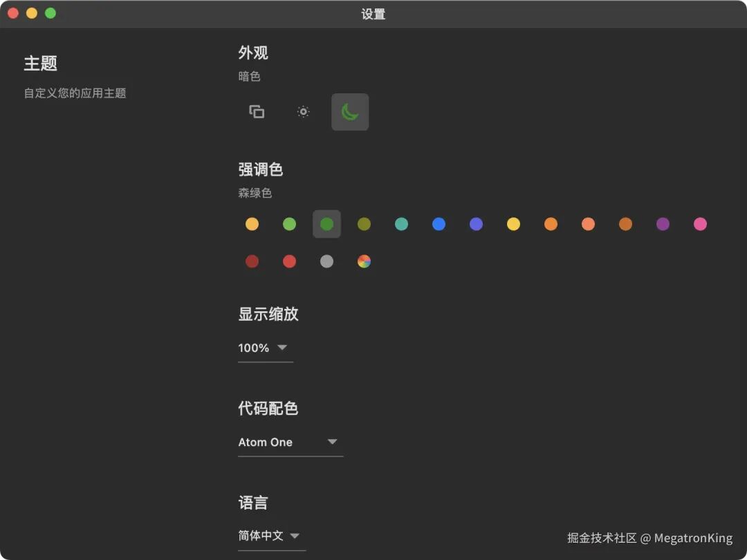Select the first yellow accent color
Image resolution: width=747 pixels, height=560 pixels.
252,223
